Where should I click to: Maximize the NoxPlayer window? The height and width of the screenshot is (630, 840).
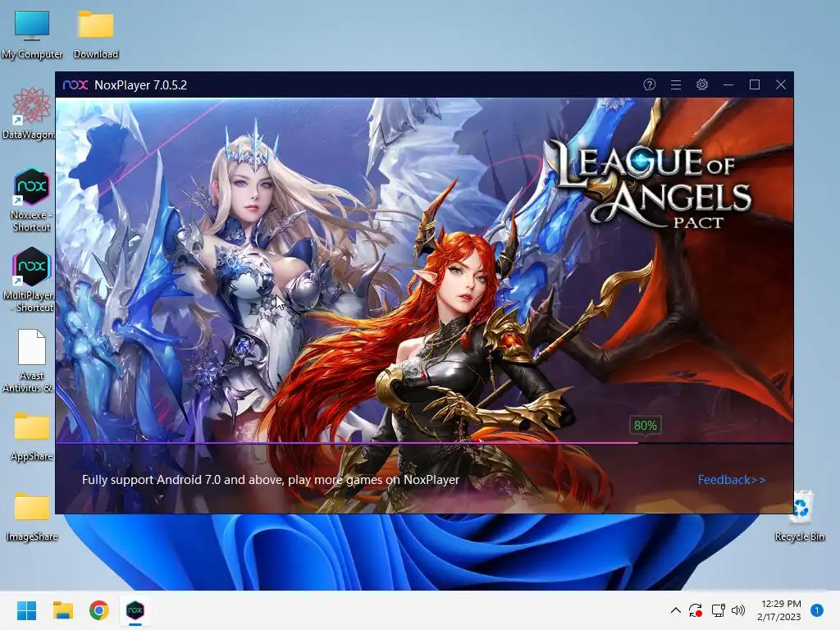click(755, 84)
